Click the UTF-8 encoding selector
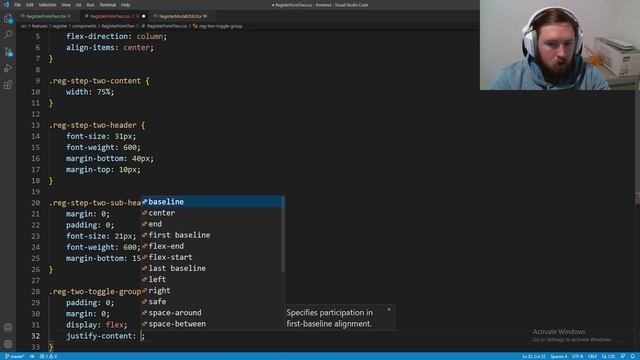640x360 pixels. [x=577, y=356]
